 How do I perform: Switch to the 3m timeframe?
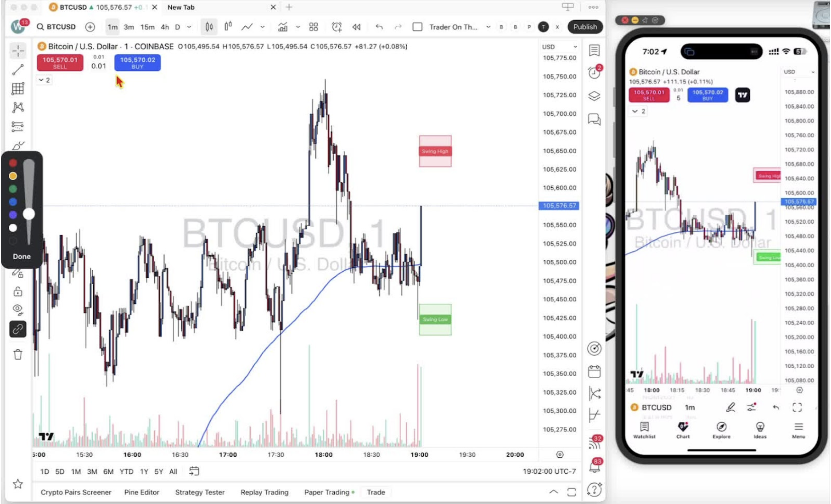click(129, 27)
